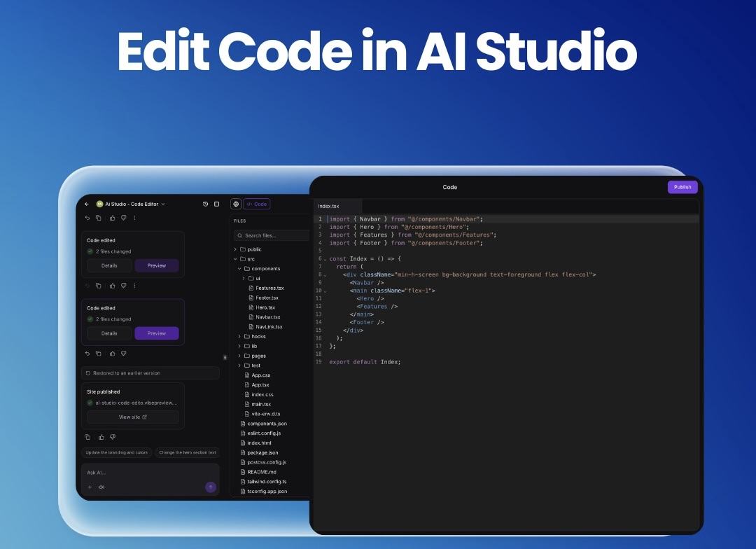Send a message using the purple arrow icon
Viewport: 756px width, 549px height.
210,486
